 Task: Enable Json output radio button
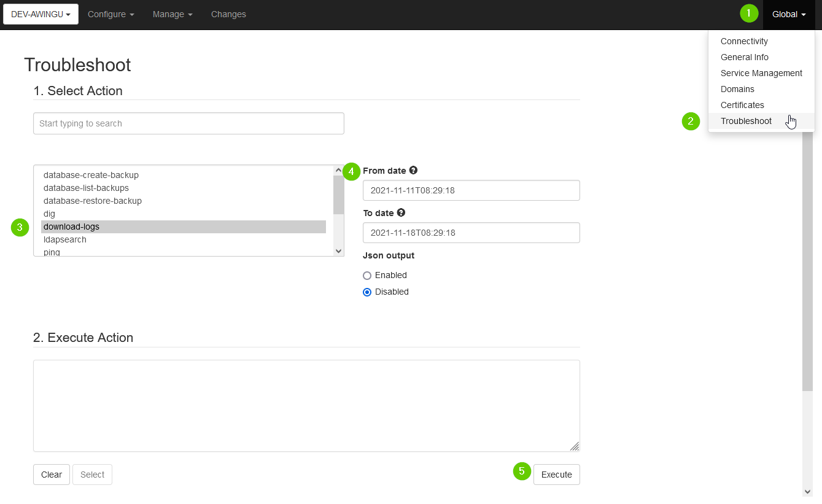[x=367, y=276]
